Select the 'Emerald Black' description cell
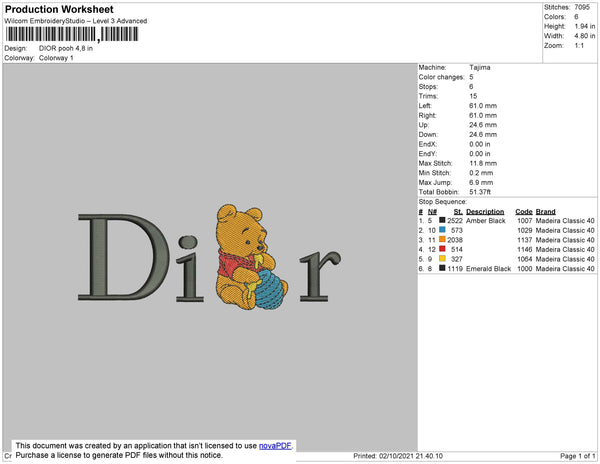Image resolution: width=600 pixels, height=464 pixels. tap(489, 269)
